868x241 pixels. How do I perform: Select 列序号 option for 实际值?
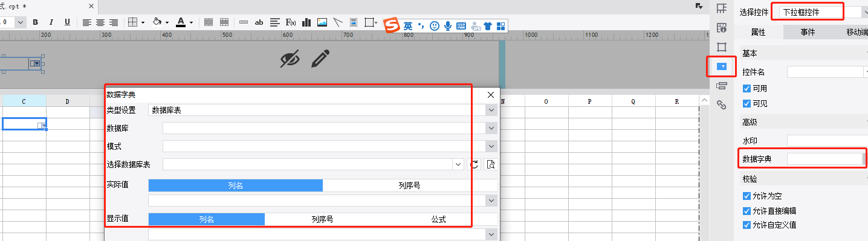410,185
